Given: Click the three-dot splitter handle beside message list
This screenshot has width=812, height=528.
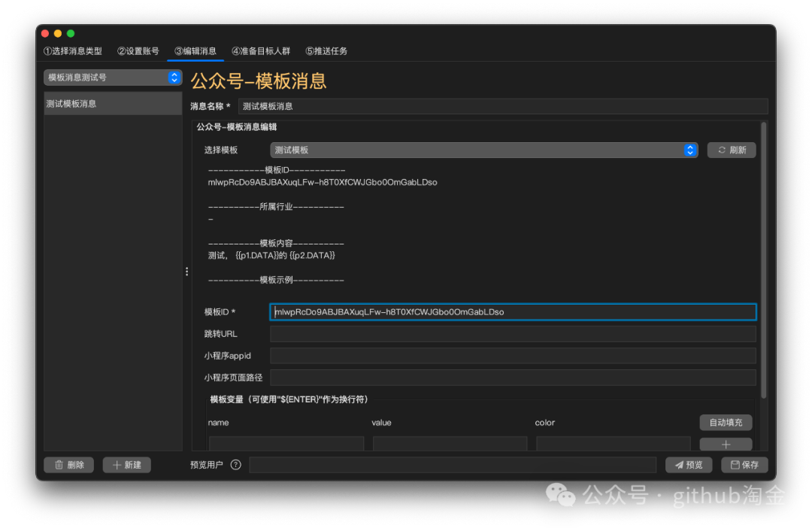Looking at the screenshot, I should tap(187, 272).
